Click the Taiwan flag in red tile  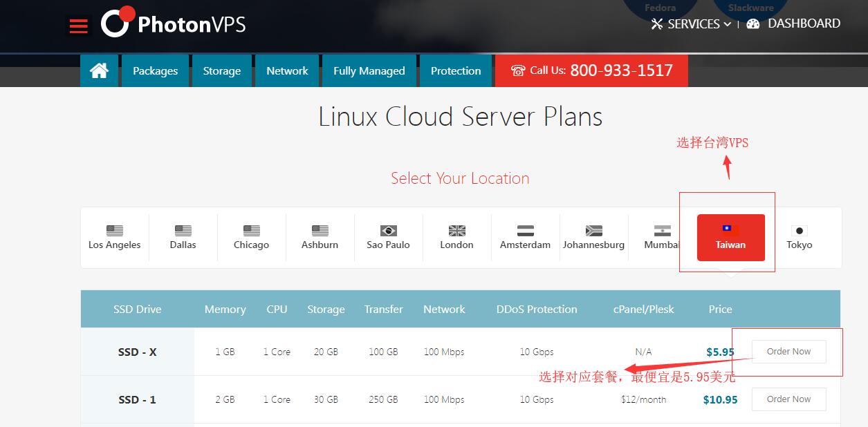[x=731, y=230]
